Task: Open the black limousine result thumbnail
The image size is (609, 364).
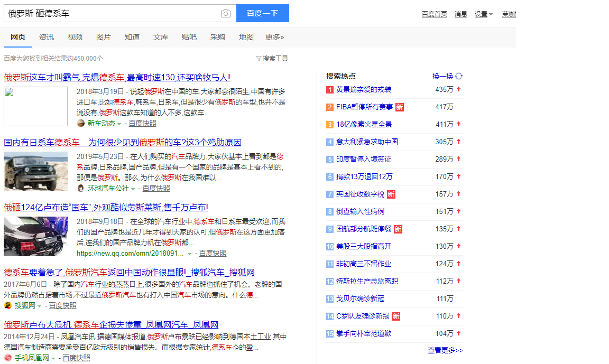Action: click(x=36, y=236)
